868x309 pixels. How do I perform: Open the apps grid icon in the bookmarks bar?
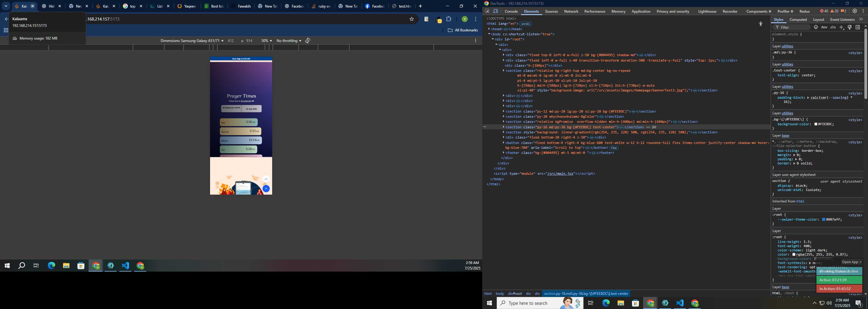click(6, 30)
